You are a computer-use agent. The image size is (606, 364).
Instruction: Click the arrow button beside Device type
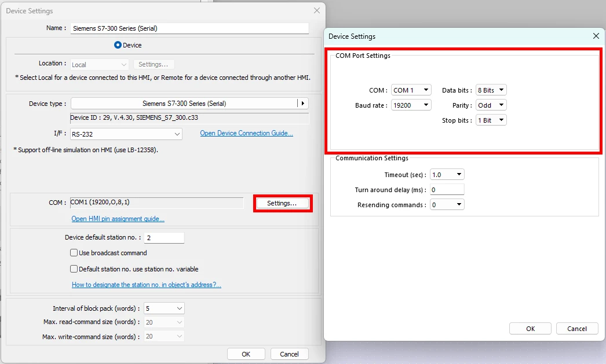point(302,104)
